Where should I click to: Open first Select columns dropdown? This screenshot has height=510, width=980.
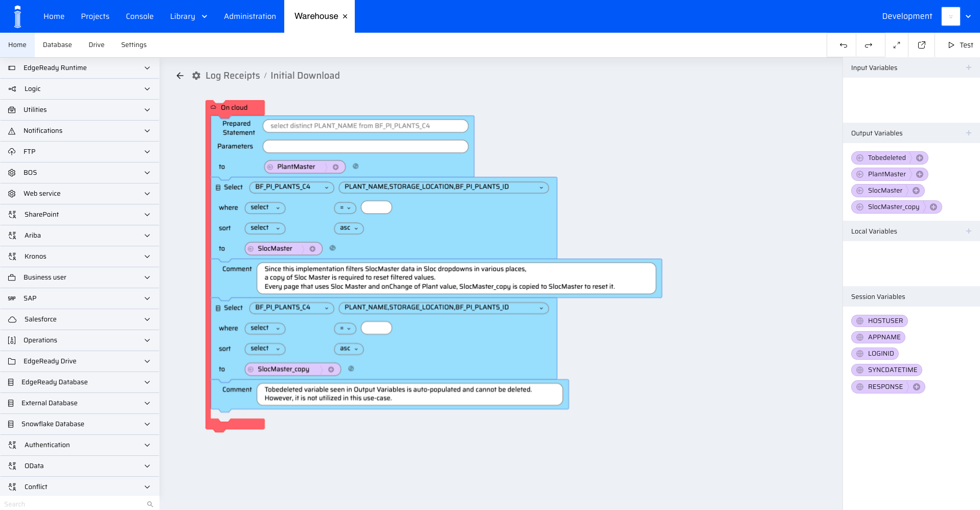pos(444,187)
